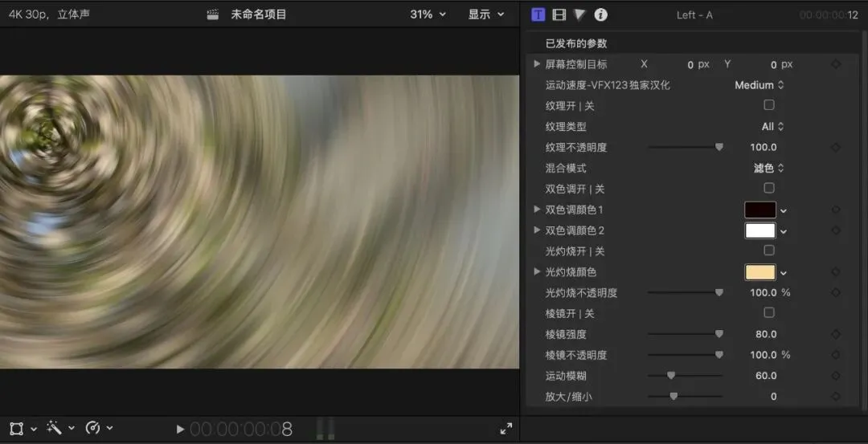Viewport: 868px width, 444px height.
Task: Add keyframe for 运动模糊
Action: pos(836,376)
